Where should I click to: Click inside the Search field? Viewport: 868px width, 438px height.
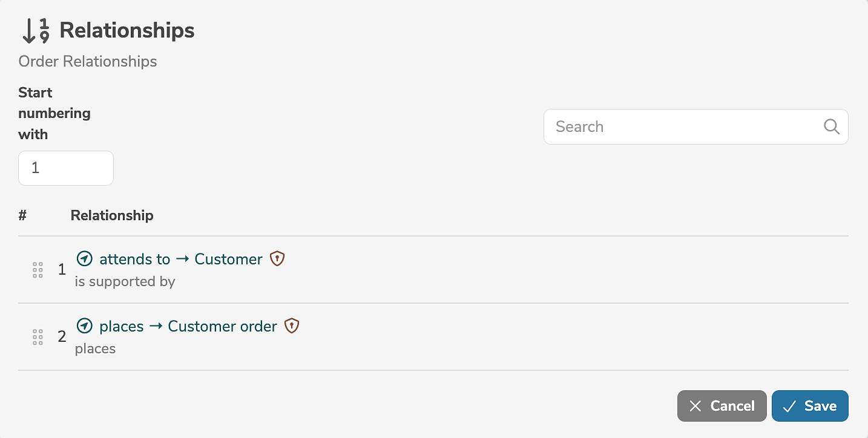pyautogui.click(x=666, y=126)
